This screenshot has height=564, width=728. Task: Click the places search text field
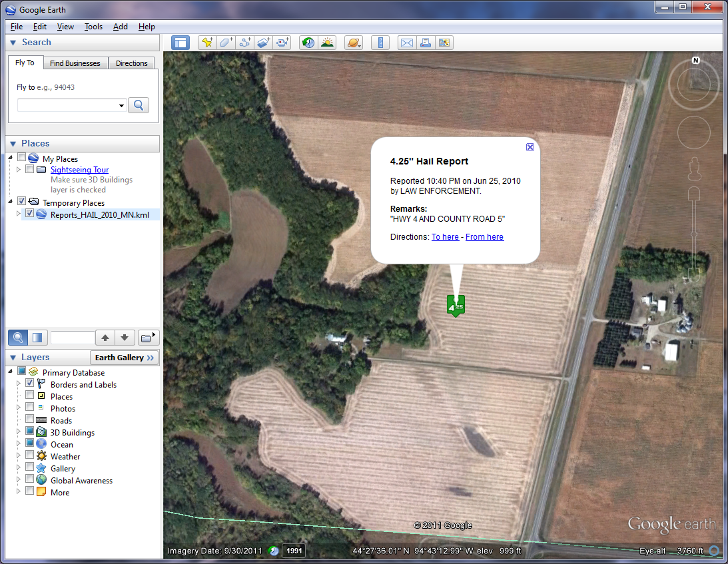click(73, 338)
